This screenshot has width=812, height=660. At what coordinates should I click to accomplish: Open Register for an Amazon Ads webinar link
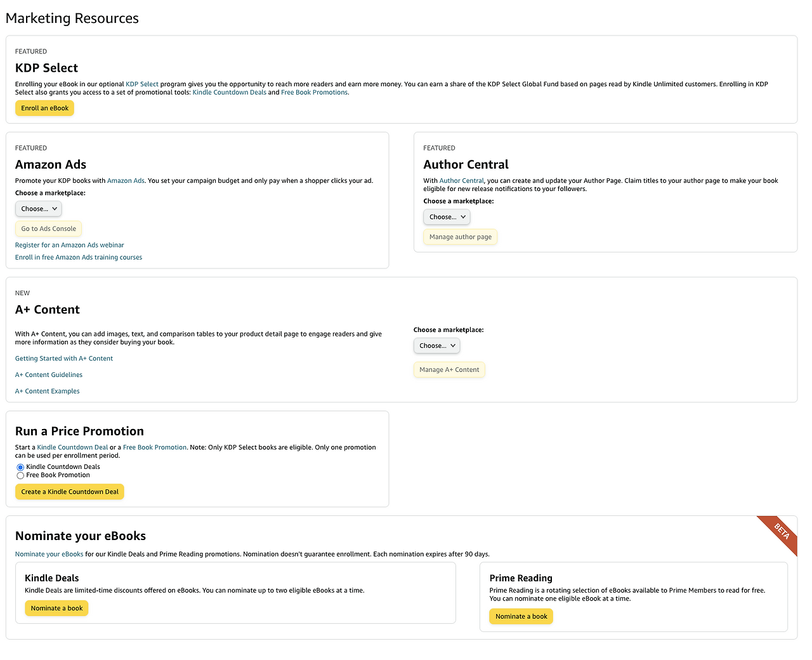(x=70, y=245)
